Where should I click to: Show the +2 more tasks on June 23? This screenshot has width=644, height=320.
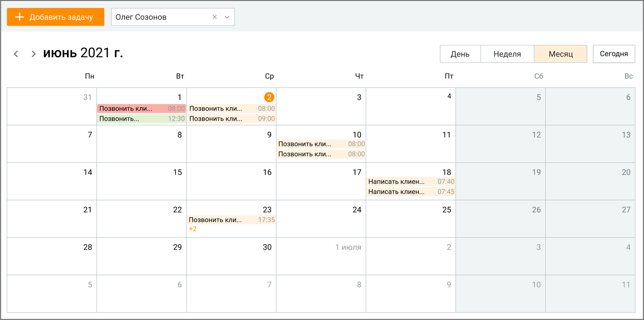click(193, 229)
